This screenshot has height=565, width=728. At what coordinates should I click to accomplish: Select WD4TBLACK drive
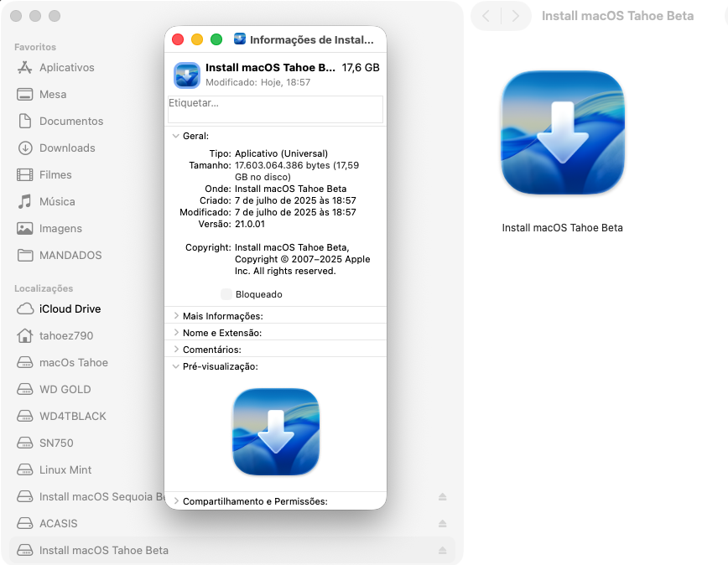coord(62,417)
